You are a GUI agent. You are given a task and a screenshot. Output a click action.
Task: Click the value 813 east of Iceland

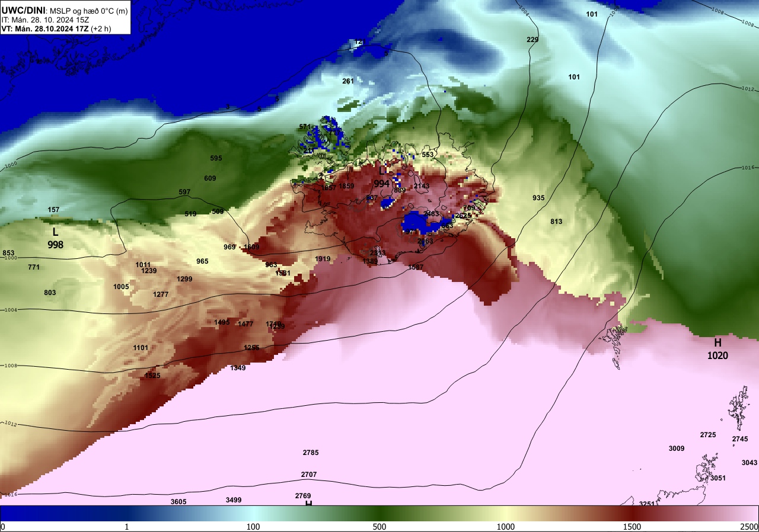[556, 222]
